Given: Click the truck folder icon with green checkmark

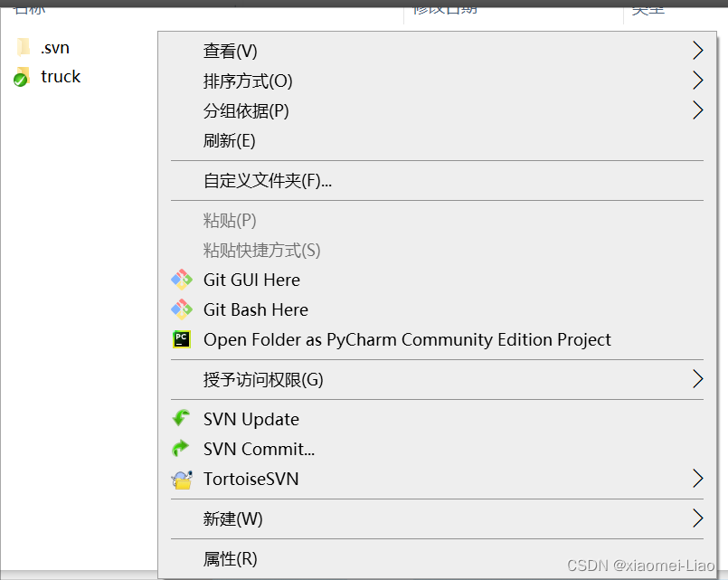Looking at the screenshot, I should click(23, 77).
